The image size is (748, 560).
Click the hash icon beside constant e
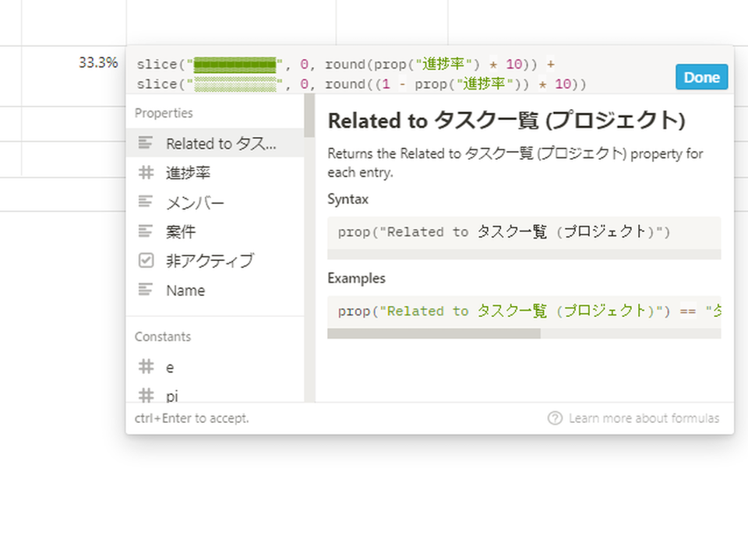tap(146, 367)
